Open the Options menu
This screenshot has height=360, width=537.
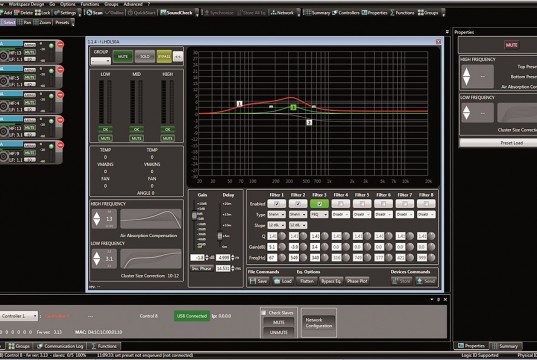click(67, 4)
